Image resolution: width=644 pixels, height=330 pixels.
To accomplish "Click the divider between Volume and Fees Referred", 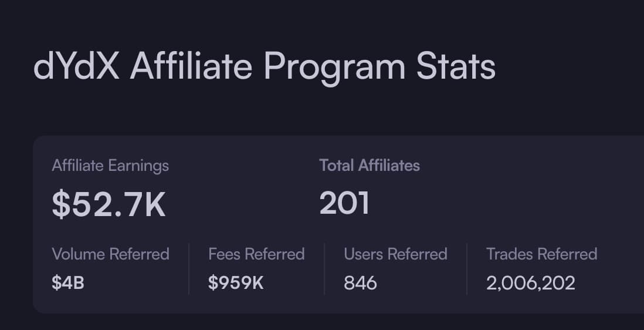I will [x=189, y=269].
